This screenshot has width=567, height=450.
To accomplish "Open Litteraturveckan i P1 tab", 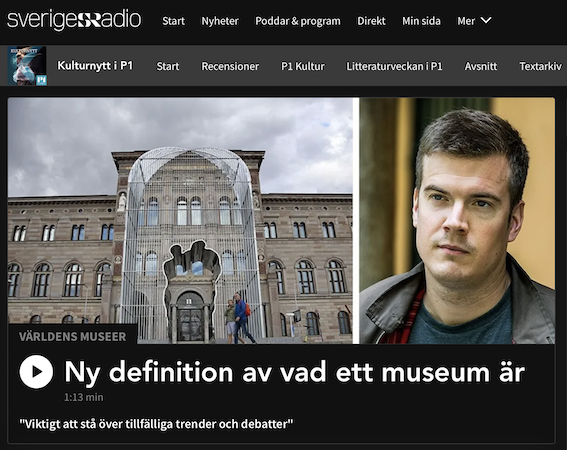I will pyautogui.click(x=395, y=66).
